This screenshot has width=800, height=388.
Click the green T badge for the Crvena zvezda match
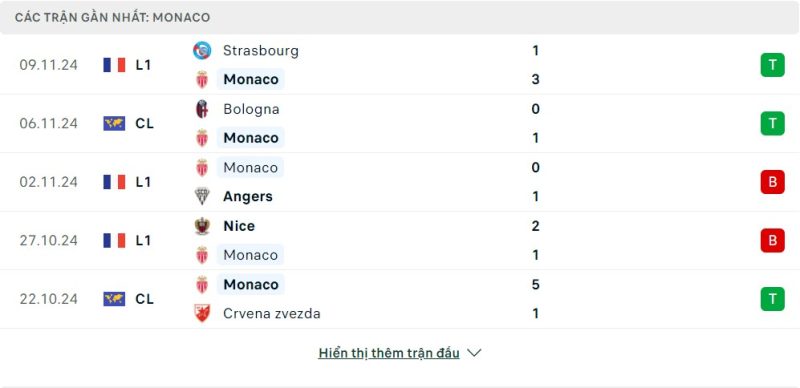[772, 299]
